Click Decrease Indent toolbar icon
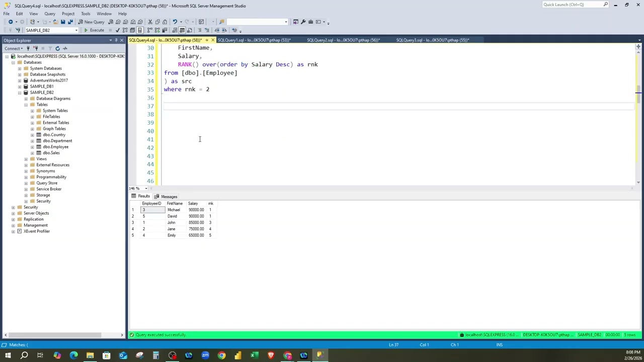644x362 pixels. tap(217, 30)
